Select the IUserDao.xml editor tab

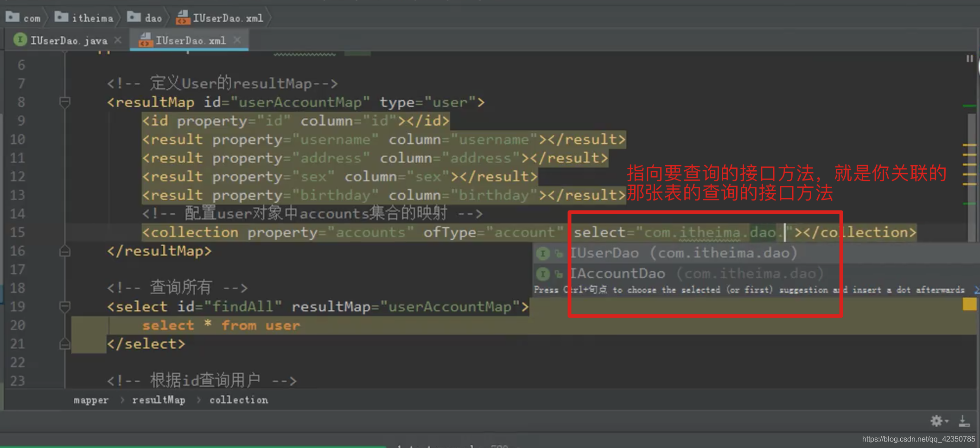click(x=191, y=40)
